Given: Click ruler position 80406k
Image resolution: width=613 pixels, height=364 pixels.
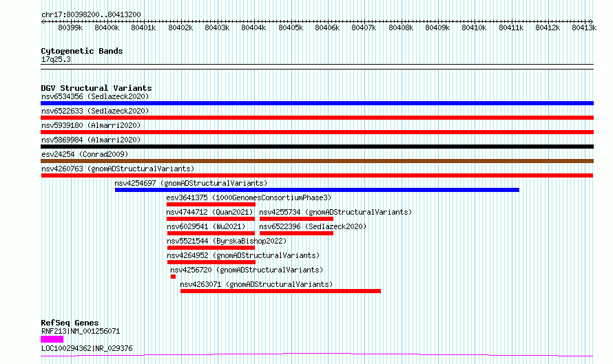Looking at the screenshot, I should 327,28.
